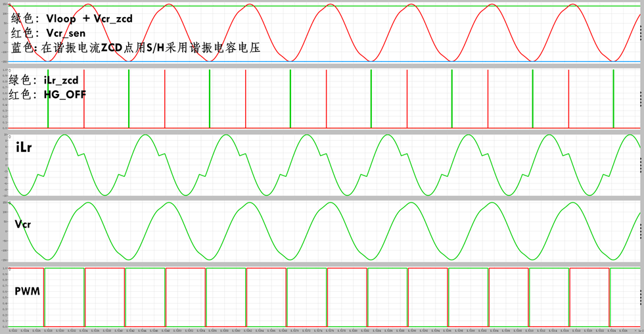Click the axis marker diamond of PWM plot
This screenshot has height=334, width=644.
10,270
